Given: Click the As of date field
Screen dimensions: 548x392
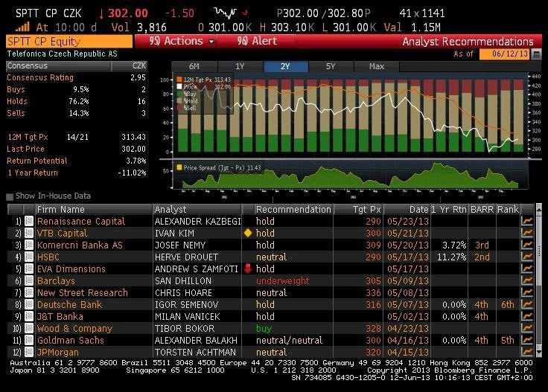Looking at the screenshot, I should 505,54.
